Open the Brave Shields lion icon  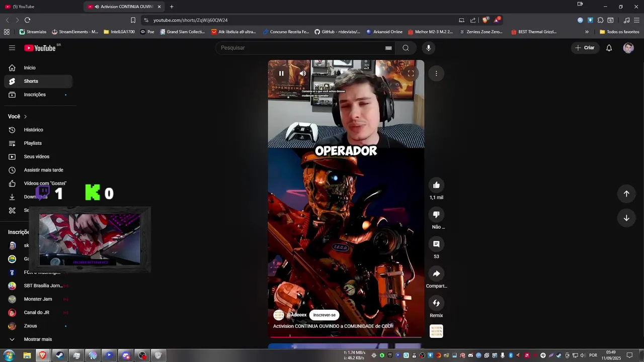[x=485, y=20]
